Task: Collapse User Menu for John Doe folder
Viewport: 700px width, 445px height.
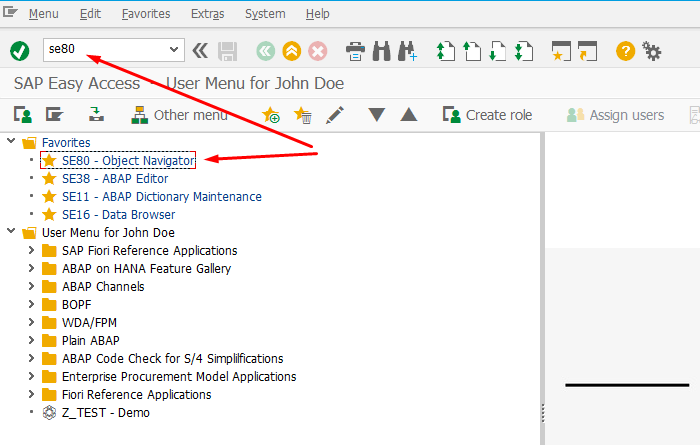Action: pos(11,231)
